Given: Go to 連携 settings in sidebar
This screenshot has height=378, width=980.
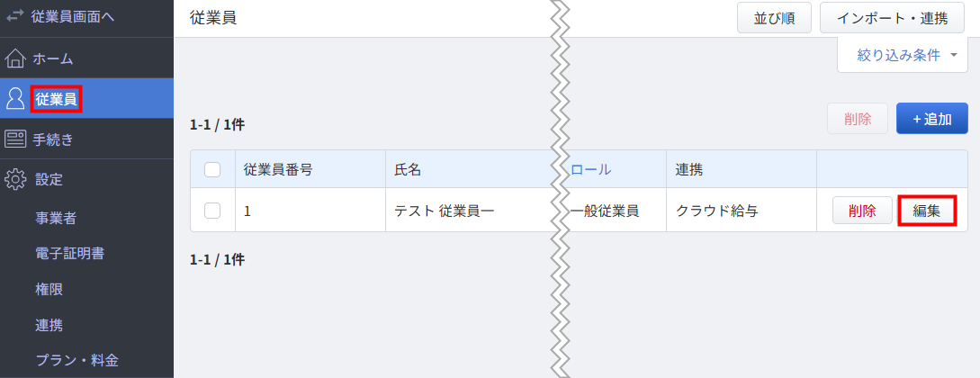Looking at the screenshot, I should (x=49, y=325).
